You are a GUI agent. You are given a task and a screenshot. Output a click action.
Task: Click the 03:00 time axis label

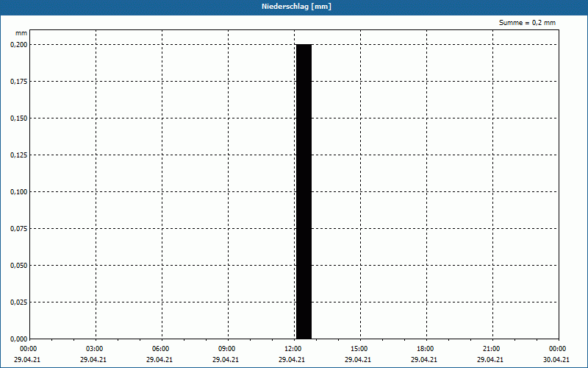point(94,349)
